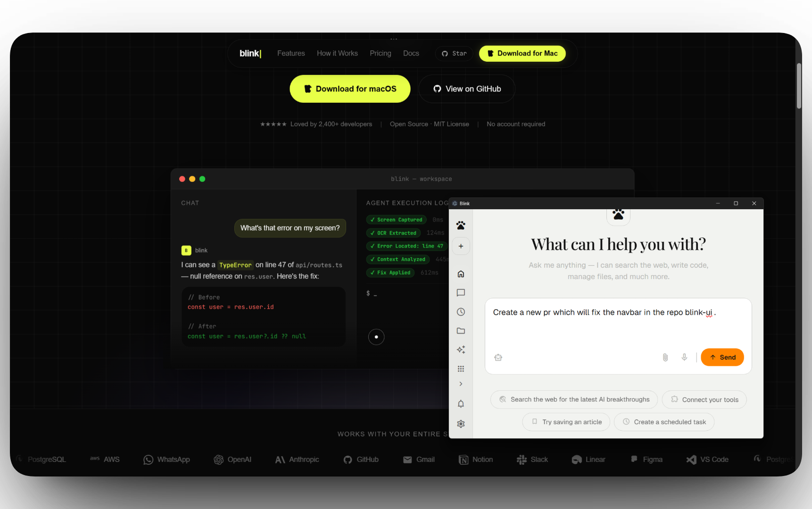Screen dimensions: 812x509
Task: Click Download for Mac in navbar
Action: pyautogui.click(x=522, y=53)
